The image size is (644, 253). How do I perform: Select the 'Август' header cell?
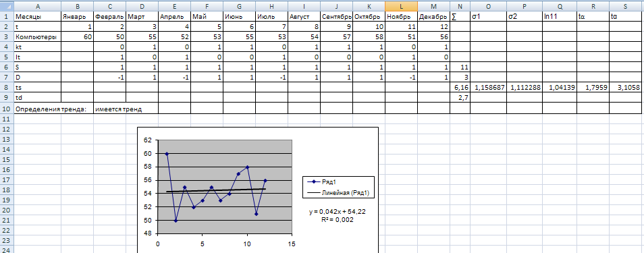click(x=304, y=16)
